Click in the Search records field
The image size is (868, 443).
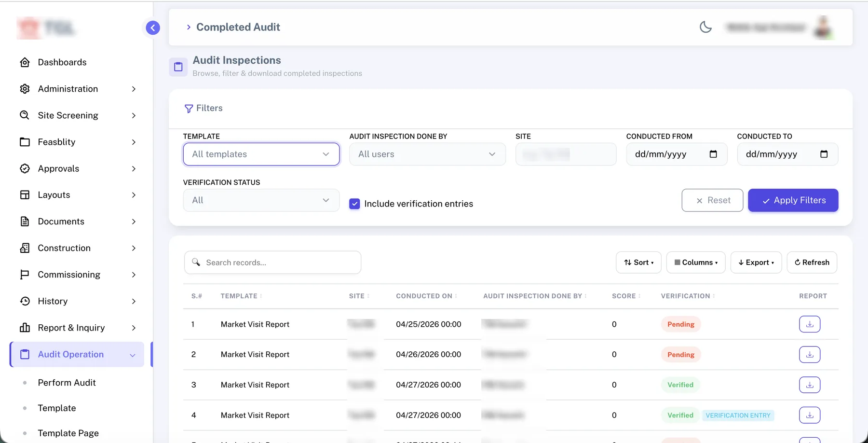(272, 263)
